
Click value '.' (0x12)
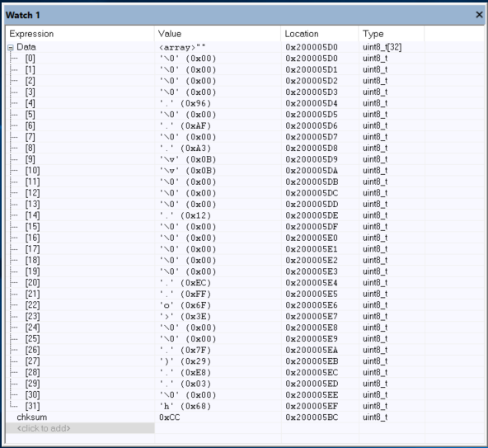tap(185, 215)
